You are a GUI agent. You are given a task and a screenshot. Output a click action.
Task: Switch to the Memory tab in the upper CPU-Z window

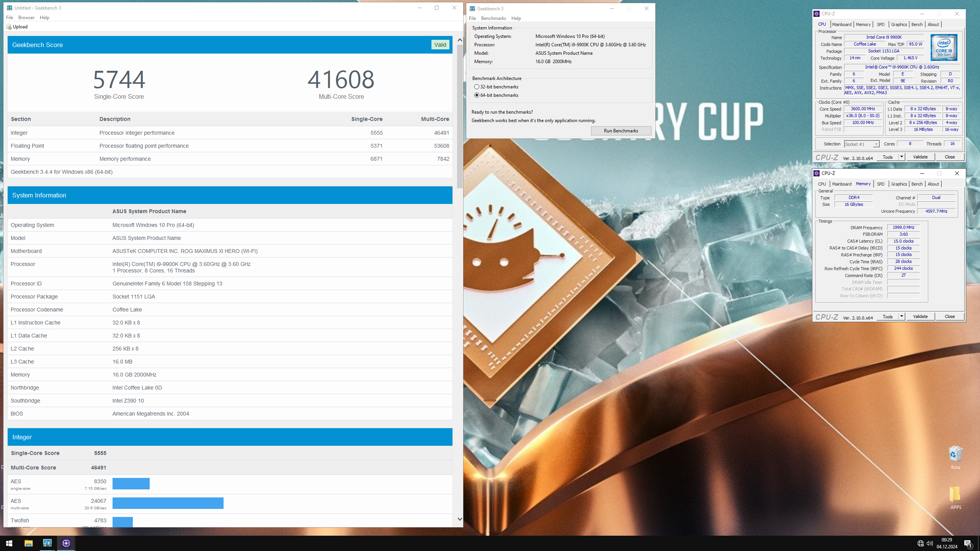(x=863, y=24)
